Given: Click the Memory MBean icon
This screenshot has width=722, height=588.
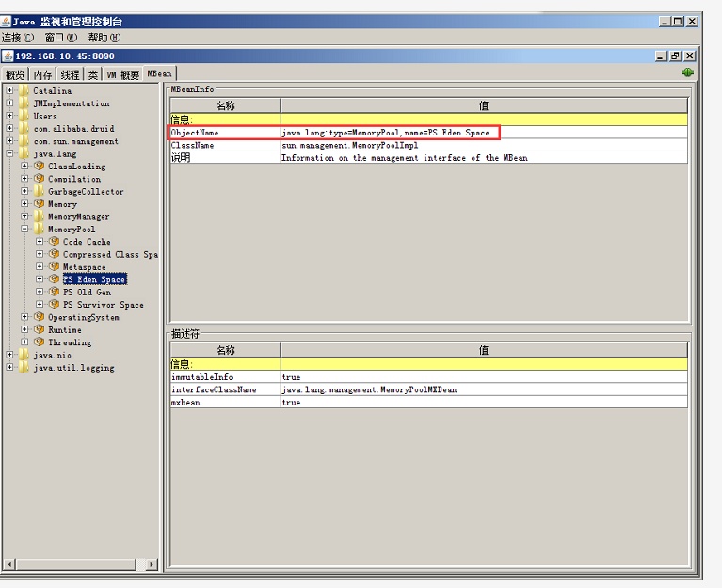Looking at the screenshot, I should pyautogui.click(x=40, y=204).
